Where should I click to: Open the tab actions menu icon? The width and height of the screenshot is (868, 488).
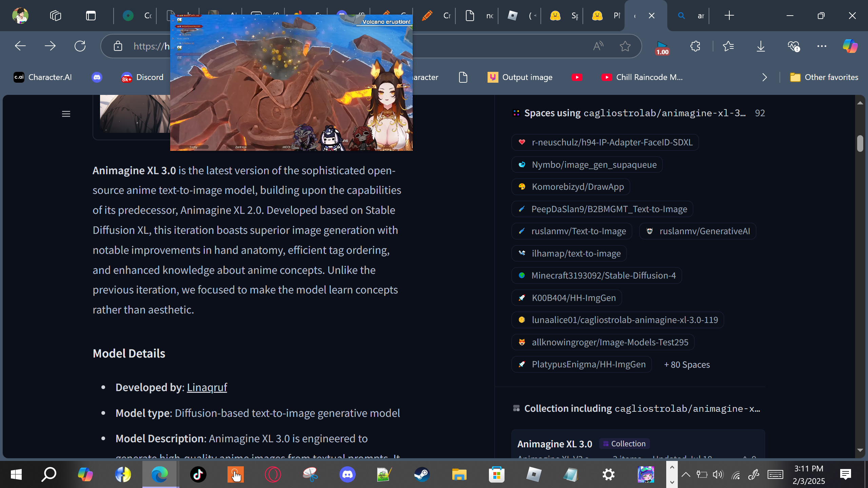click(x=91, y=16)
